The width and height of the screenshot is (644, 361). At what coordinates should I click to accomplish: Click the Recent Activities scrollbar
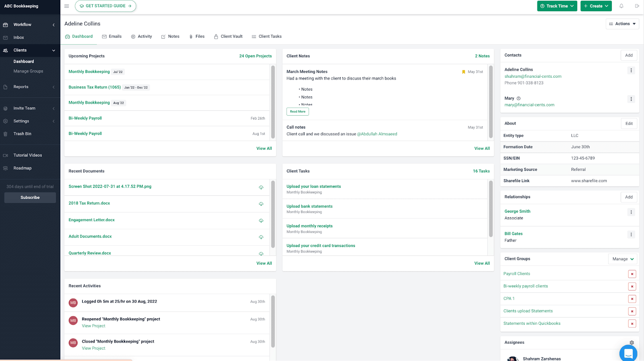[273, 321]
